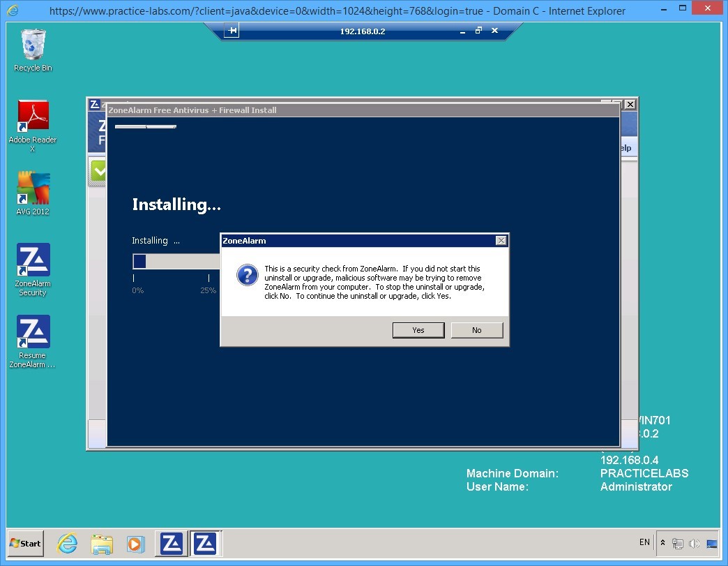Launch Internet Explorer from the taskbar
728x566 pixels.
[x=67, y=543]
